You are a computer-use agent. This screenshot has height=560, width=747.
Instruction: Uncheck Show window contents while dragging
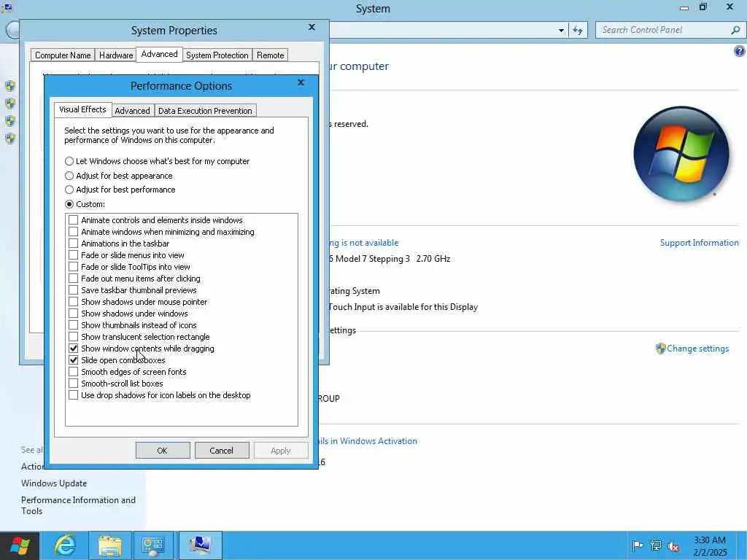(74, 349)
